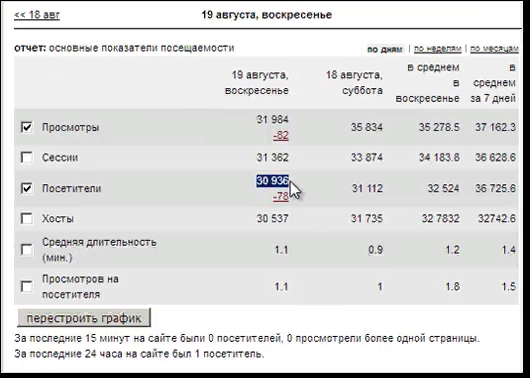Click Saturday's Сессии value 33 874
530x378 pixels.
coord(367,158)
